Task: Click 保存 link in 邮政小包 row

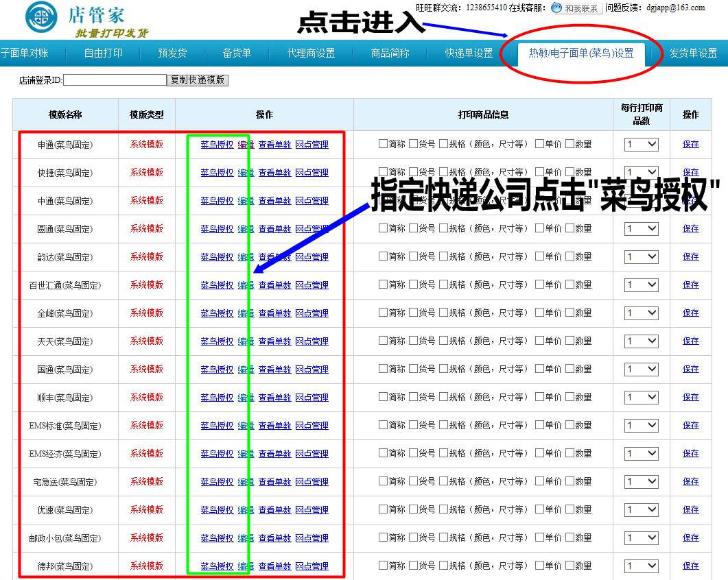Action: tap(690, 538)
